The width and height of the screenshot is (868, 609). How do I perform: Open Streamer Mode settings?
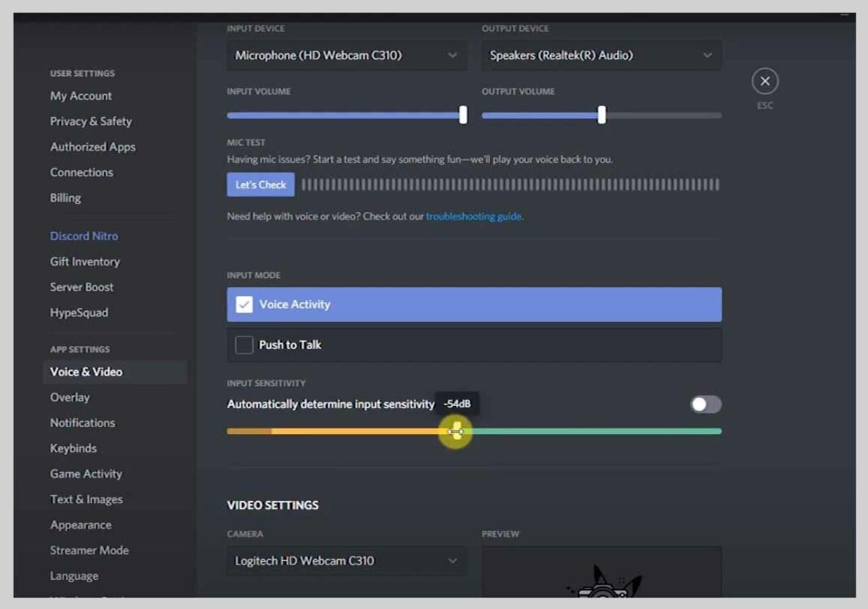tap(89, 550)
